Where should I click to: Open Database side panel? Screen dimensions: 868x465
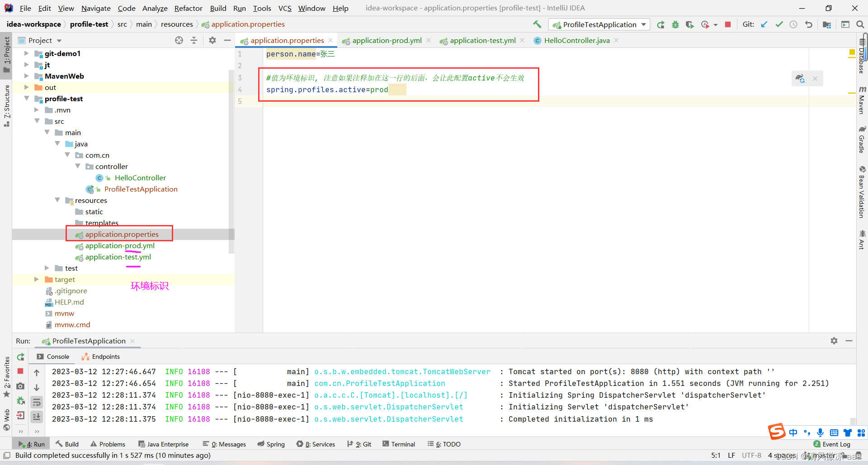click(x=862, y=55)
